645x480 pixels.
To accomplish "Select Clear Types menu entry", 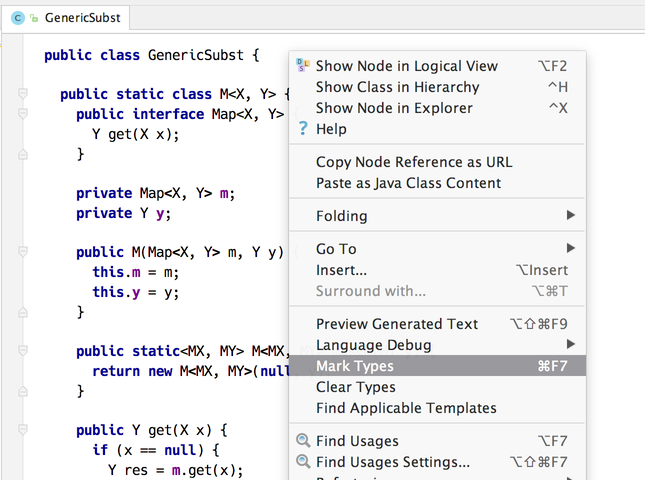I will click(x=438, y=387).
